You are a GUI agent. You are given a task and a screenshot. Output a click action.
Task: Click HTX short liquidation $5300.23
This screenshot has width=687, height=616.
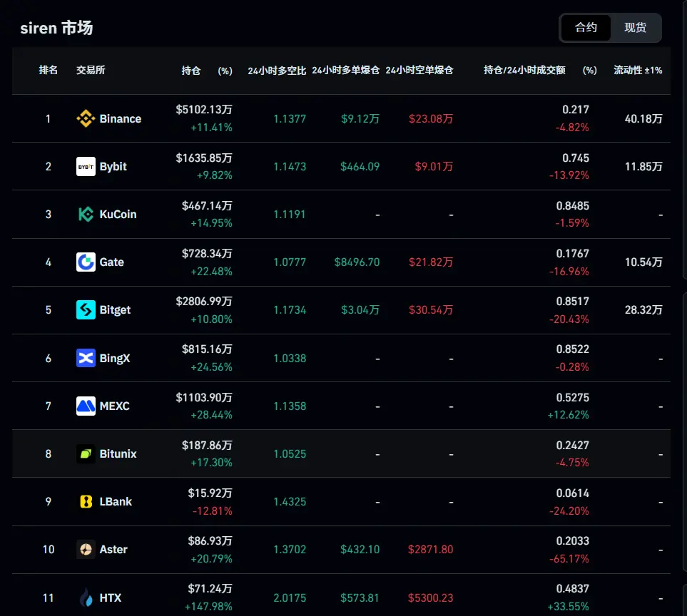coord(430,597)
